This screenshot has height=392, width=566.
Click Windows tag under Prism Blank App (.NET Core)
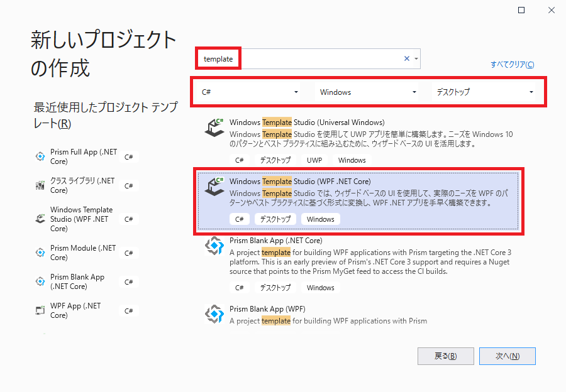(321, 288)
